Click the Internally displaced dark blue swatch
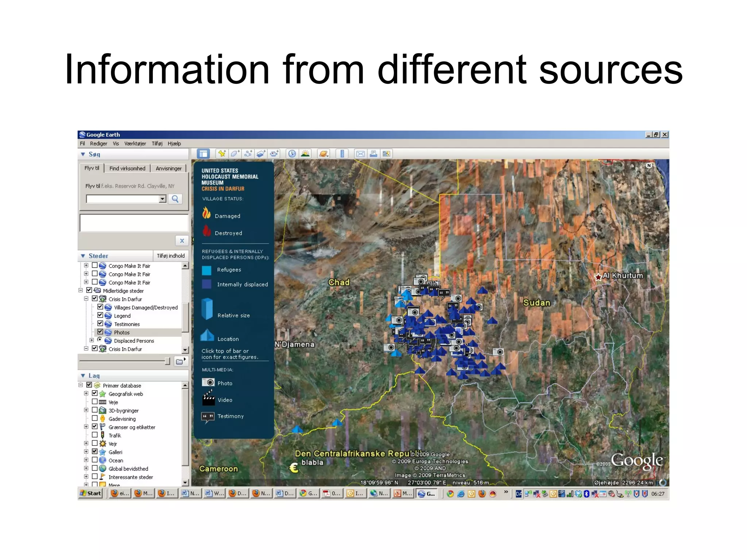This screenshot has height=560, width=747. (206, 284)
